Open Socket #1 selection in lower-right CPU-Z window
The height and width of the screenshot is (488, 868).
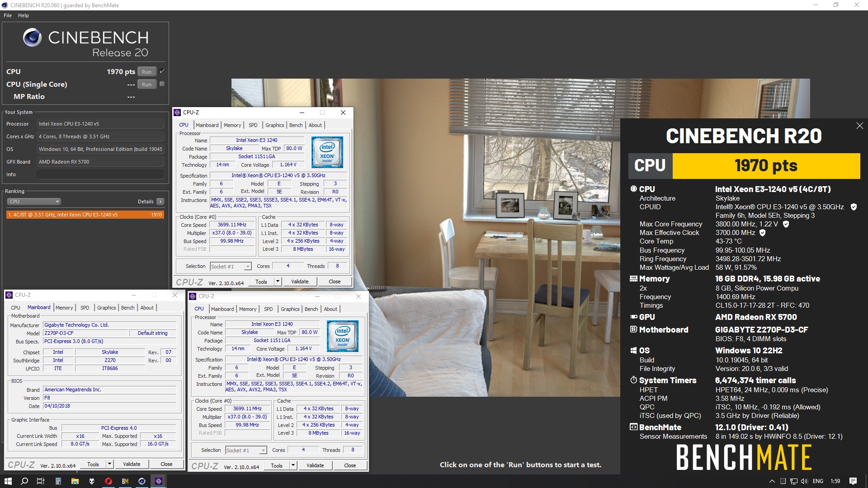pyautogui.click(x=246, y=450)
